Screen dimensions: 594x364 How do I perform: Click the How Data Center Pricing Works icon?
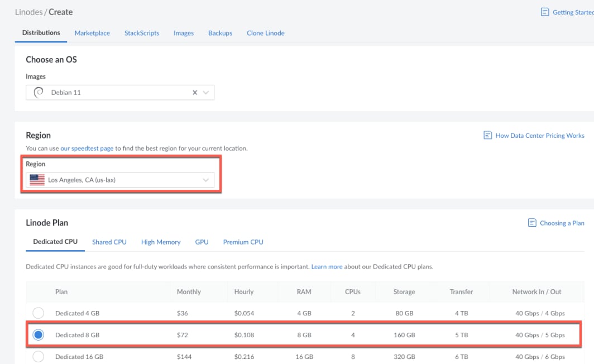(487, 136)
